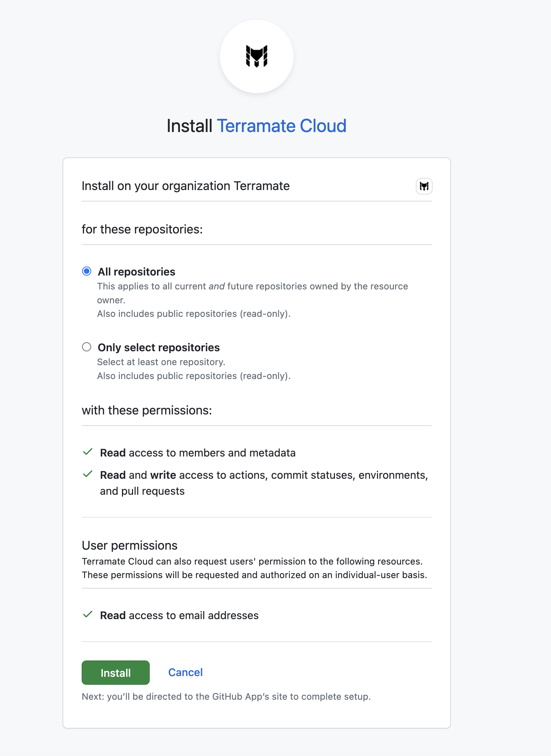The height and width of the screenshot is (756, 551).
Task: Click 'Read and write access to actions' text
Action: click(x=264, y=483)
